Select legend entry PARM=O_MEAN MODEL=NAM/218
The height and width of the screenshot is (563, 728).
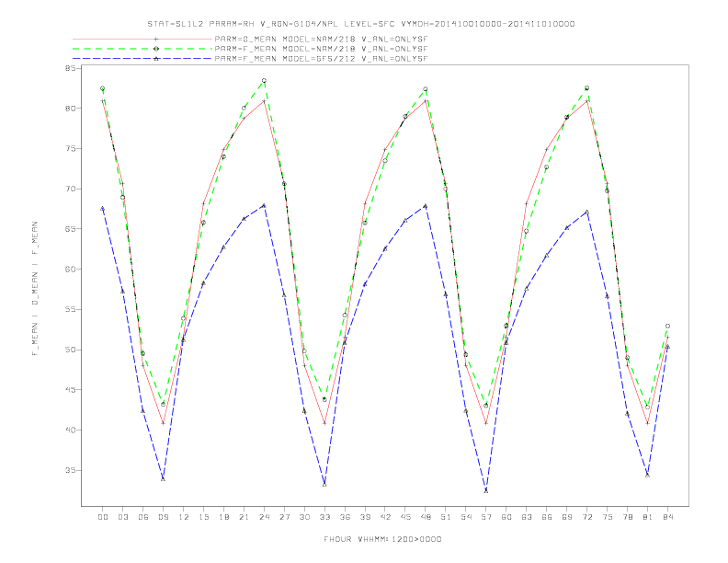[x=321, y=39]
